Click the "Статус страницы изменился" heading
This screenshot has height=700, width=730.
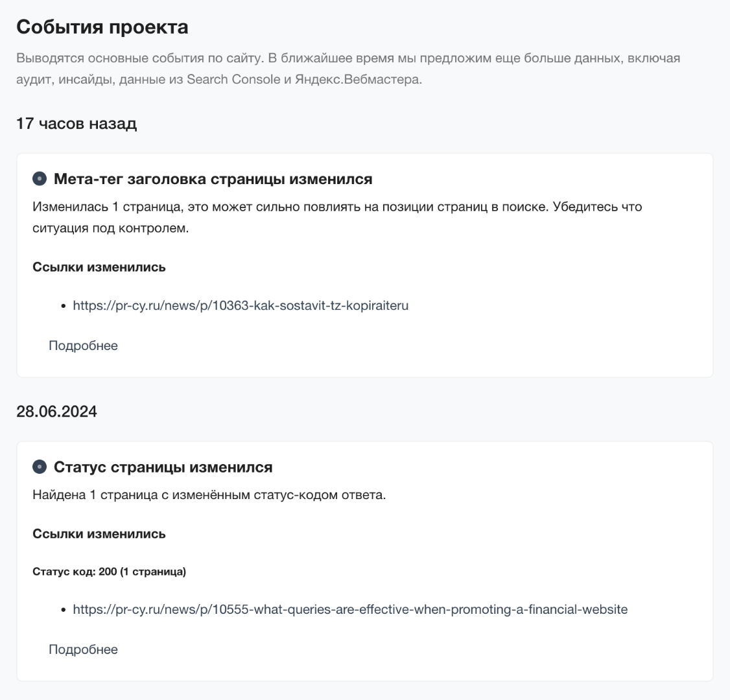click(x=163, y=467)
